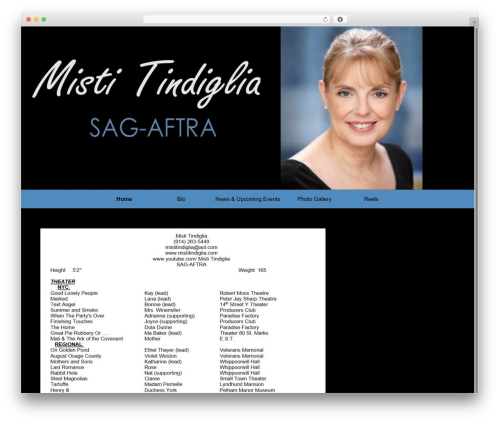This screenshot has width=500, height=423.
Task: Click the THEATER section heading
Action: pyautogui.click(x=63, y=282)
